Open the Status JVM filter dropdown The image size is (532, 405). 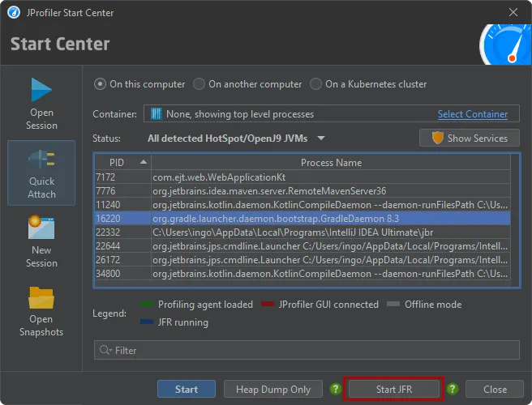236,139
